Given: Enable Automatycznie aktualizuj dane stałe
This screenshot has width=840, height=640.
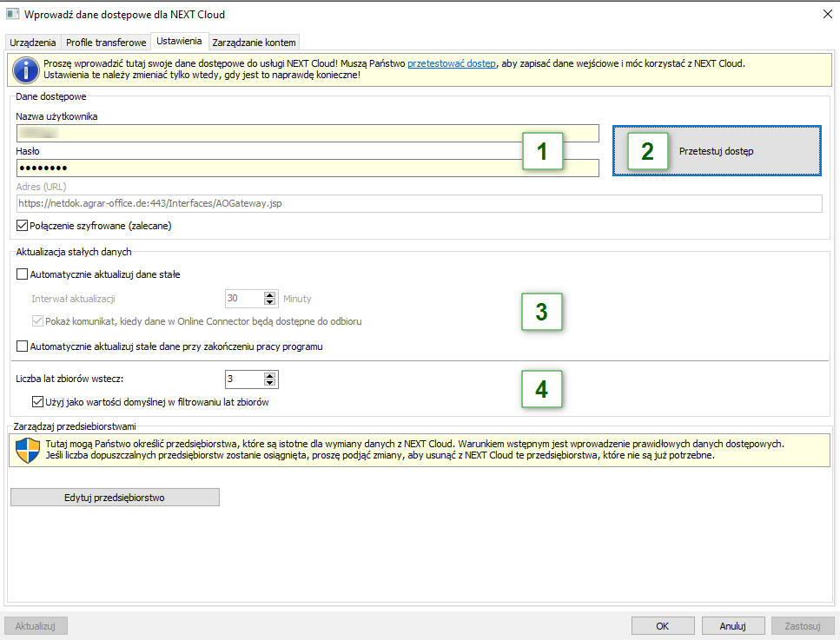Looking at the screenshot, I should (22, 274).
